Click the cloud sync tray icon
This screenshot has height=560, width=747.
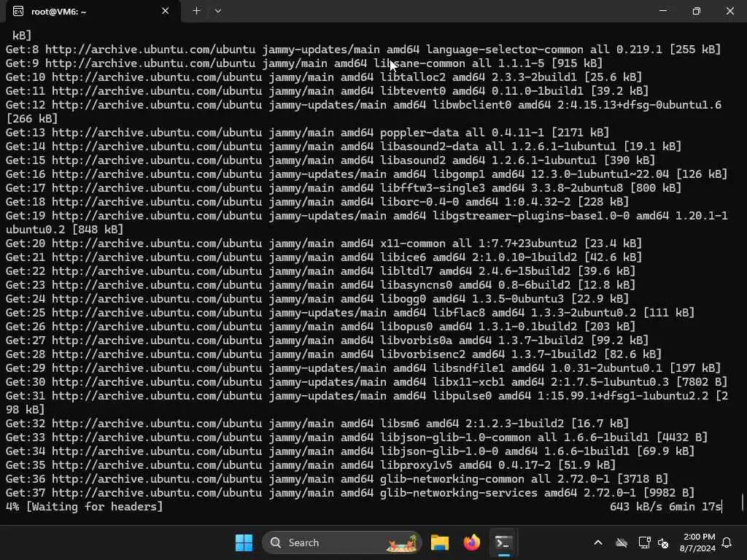(622, 542)
